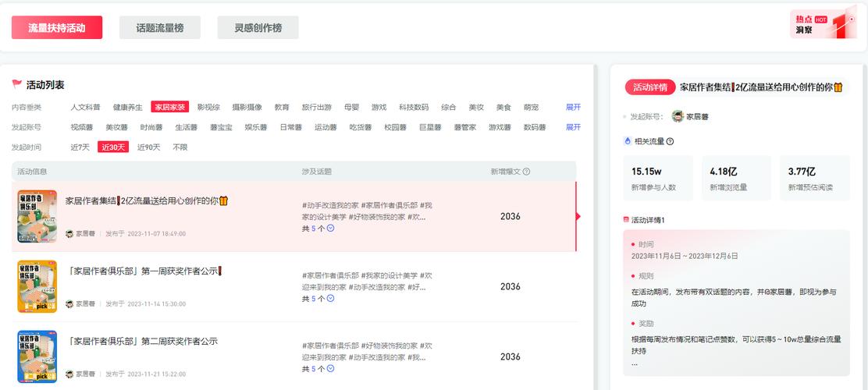
Task: Open the 第一周获奖作者公示 activity thumbnail
Action: (x=37, y=286)
